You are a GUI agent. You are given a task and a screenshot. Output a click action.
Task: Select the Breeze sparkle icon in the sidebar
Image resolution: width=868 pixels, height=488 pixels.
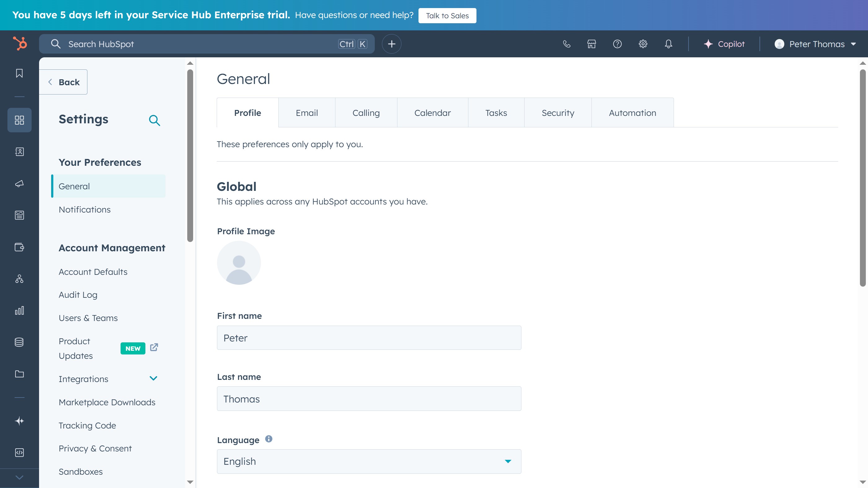coord(19,420)
